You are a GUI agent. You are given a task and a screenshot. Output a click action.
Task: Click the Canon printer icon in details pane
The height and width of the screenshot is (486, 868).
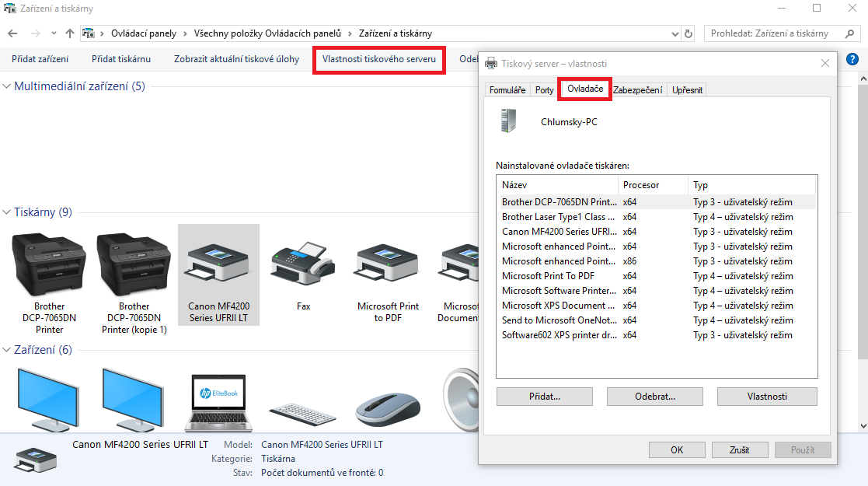36,460
